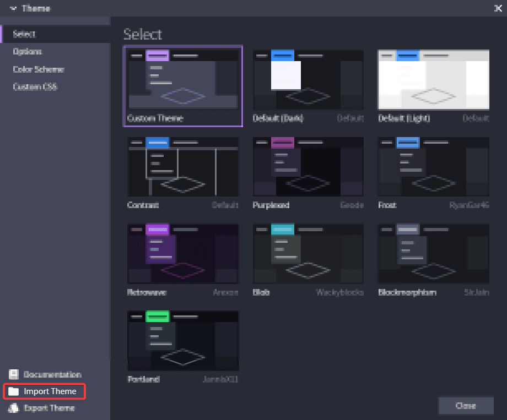Viewport: 507px width, 420px height.
Task: Click the Documentation book icon
Action: (14, 374)
